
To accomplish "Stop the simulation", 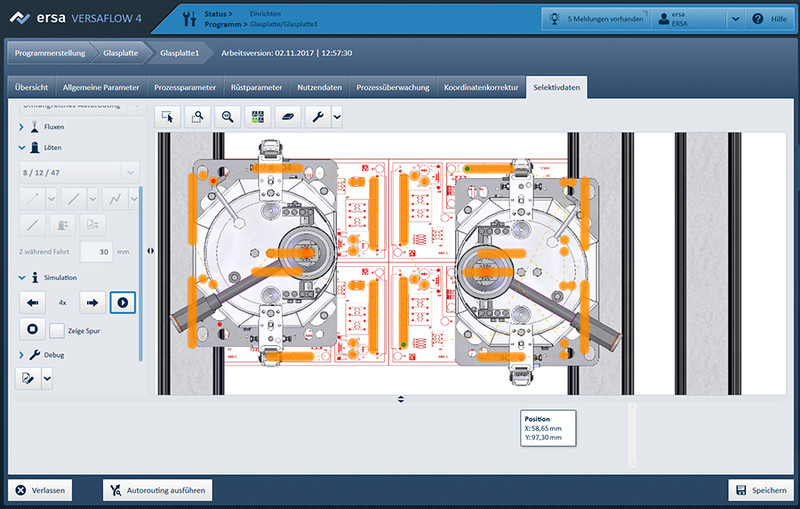I will (x=32, y=329).
